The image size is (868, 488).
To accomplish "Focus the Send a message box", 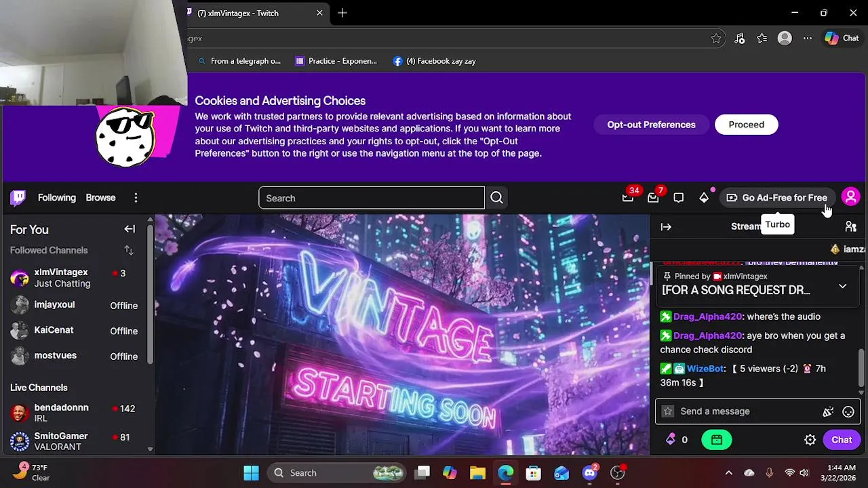I will [757, 411].
